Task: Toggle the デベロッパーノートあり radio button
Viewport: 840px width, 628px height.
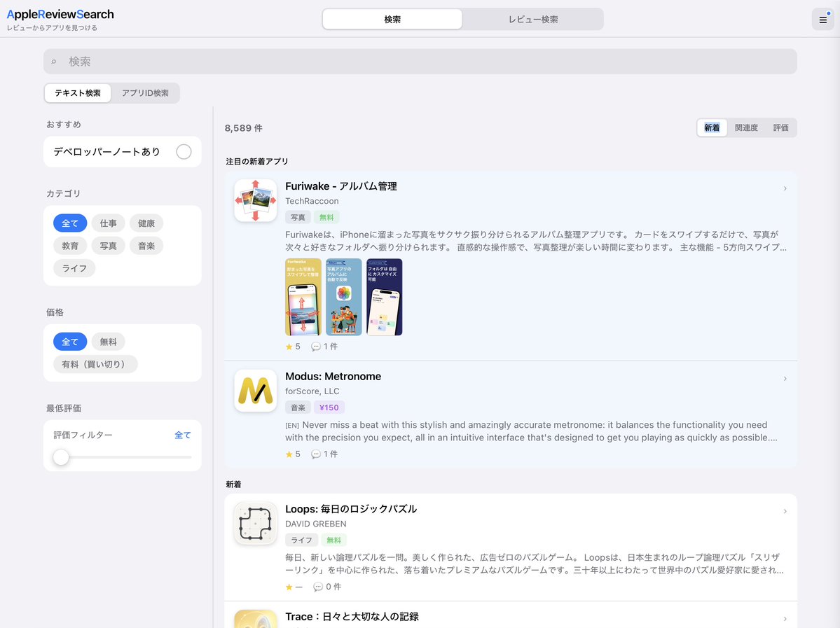Action: tap(184, 152)
